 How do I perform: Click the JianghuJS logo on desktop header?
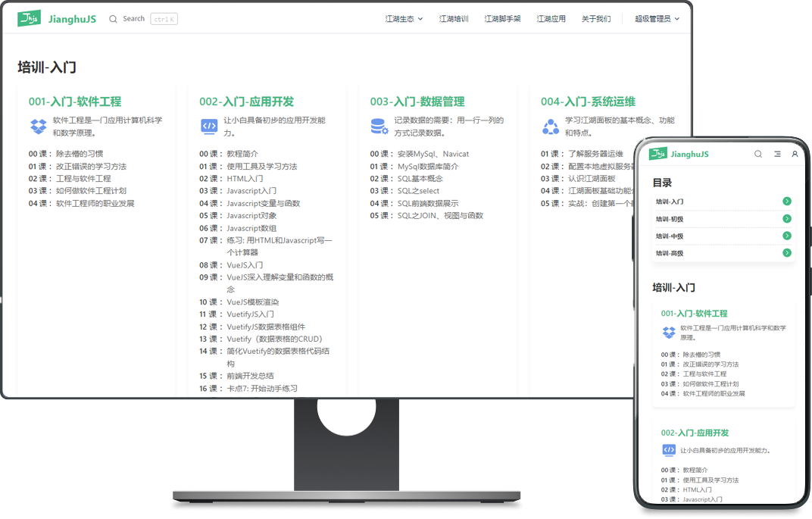(x=29, y=18)
